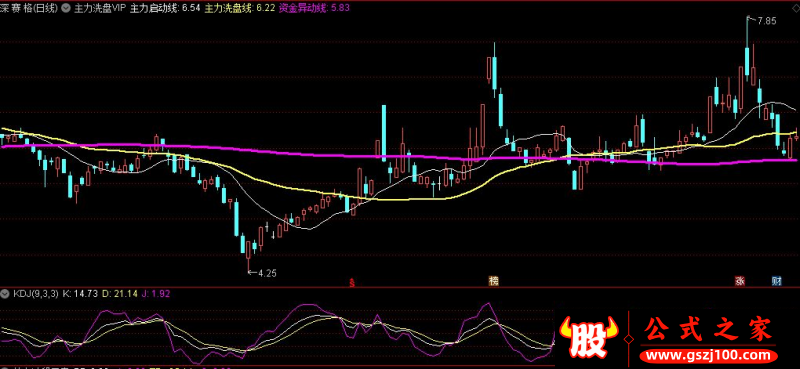
Task: Click the 4.25 low price marker
Action: point(267,273)
